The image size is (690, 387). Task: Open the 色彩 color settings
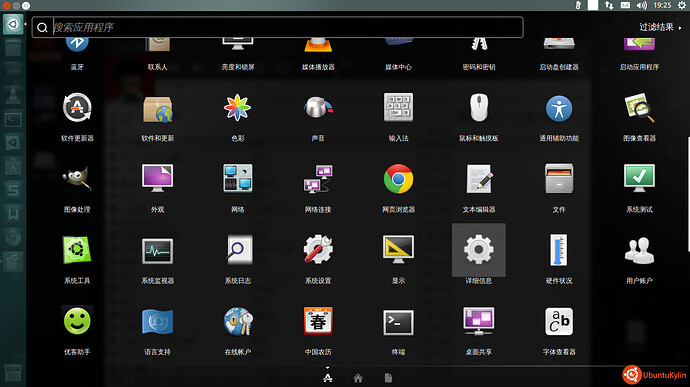[x=238, y=107]
